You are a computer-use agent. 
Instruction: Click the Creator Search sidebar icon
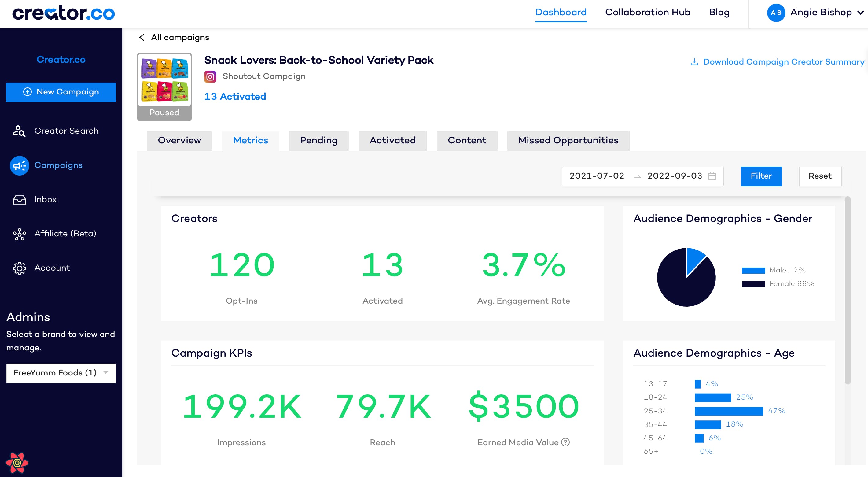tap(19, 131)
